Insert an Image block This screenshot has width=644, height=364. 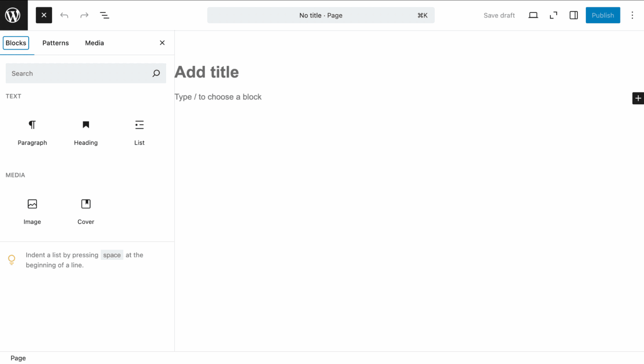tap(32, 212)
